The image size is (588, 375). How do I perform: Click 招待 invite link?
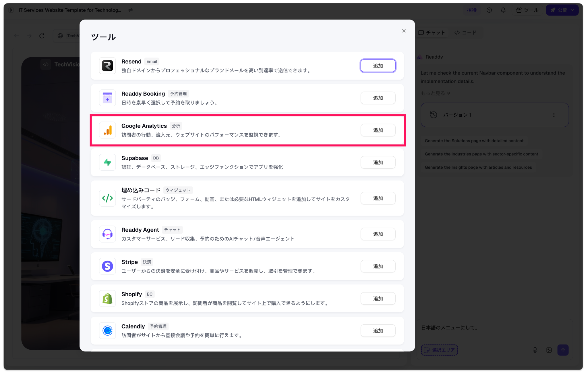click(x=472, y=10)
